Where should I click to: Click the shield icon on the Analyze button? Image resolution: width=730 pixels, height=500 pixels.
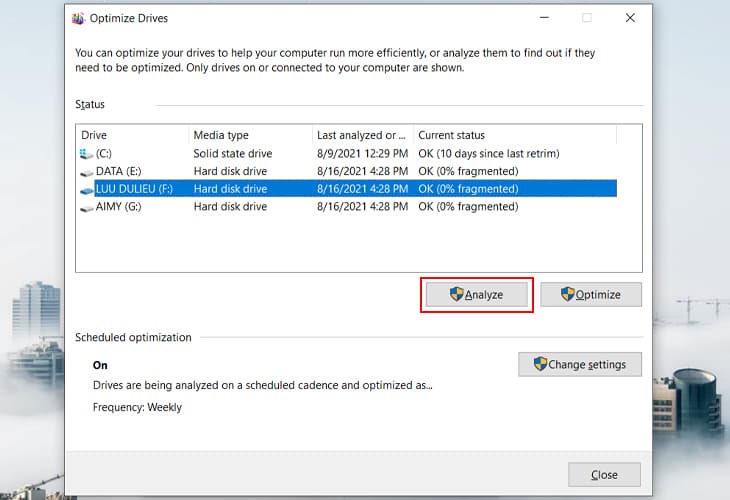(456, 294)
